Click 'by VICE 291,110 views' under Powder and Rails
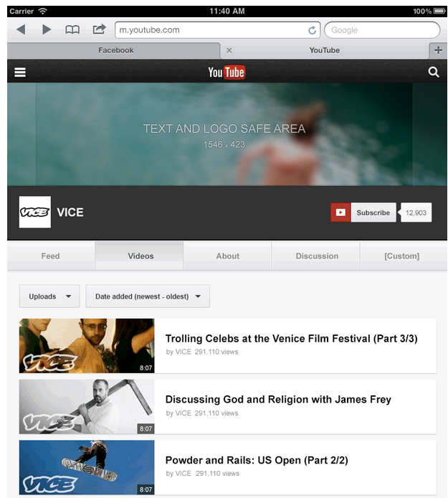The width and height of the screenshot is (448, 498). [x=202, y=474]
